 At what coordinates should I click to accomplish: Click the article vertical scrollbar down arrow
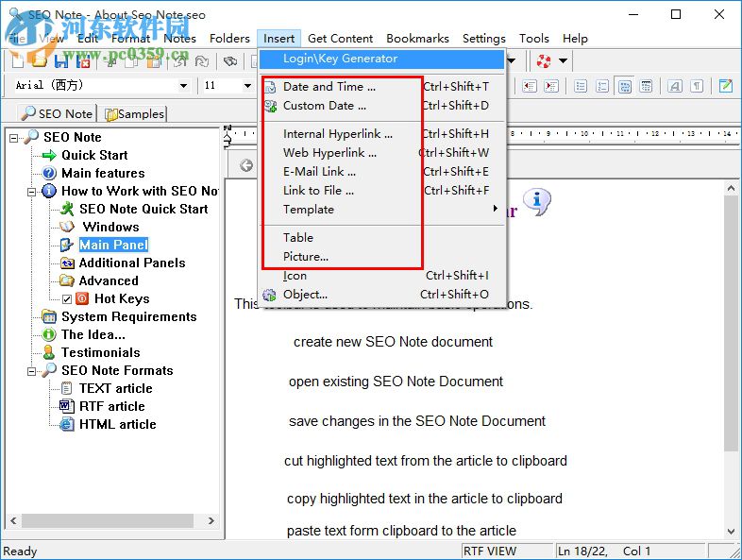coord(731,532)
